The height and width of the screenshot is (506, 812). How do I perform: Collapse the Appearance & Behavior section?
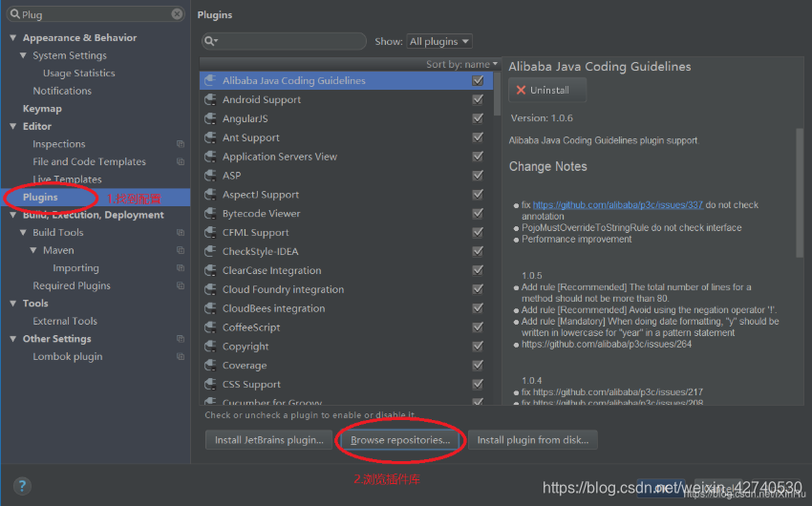[13, 38]
